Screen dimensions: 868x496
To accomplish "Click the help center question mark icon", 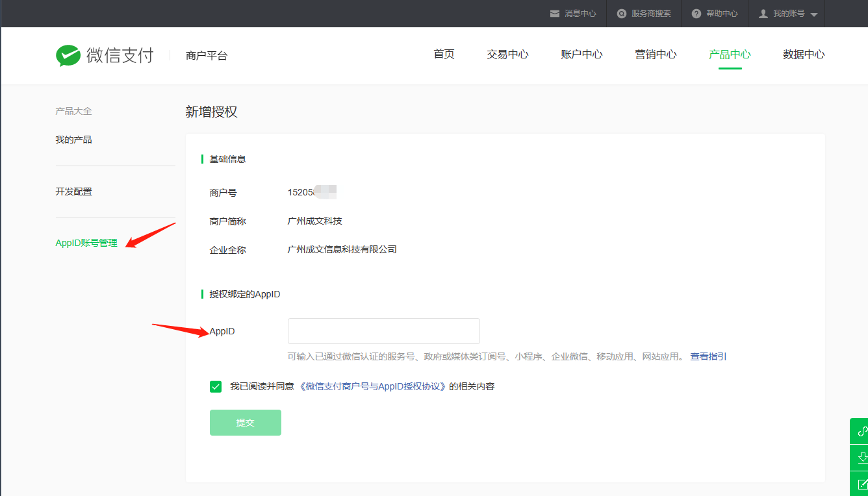I will click(x=696, y=13).
